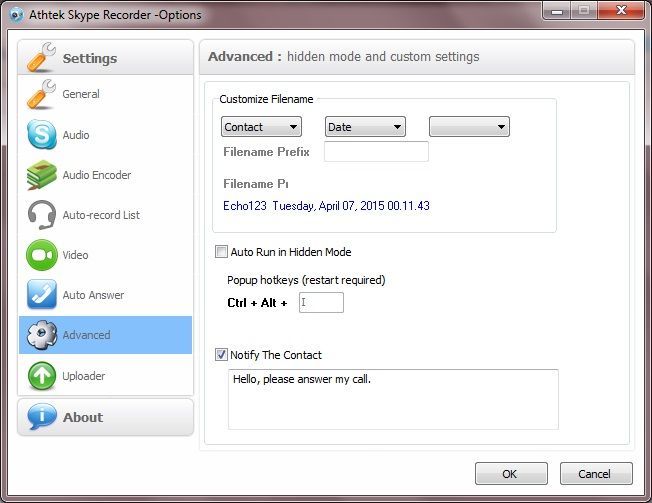The height and width of the screenshot is (503, 652).
Task: Open the General settings page
Action: (x=81, y=94)
